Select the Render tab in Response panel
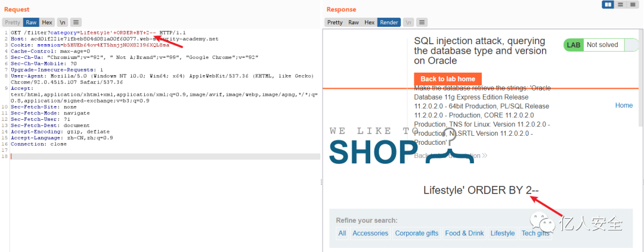 [389, 22]
